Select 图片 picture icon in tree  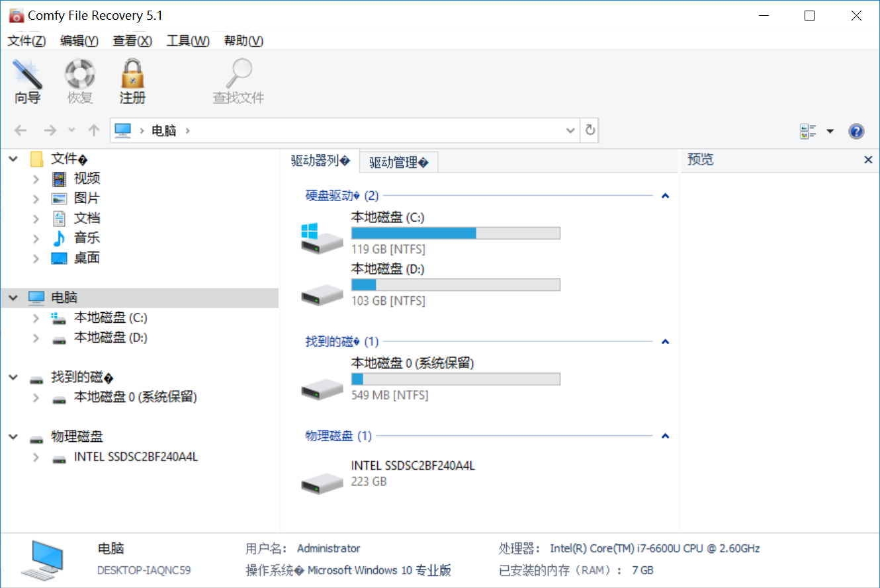coord(60,198)
